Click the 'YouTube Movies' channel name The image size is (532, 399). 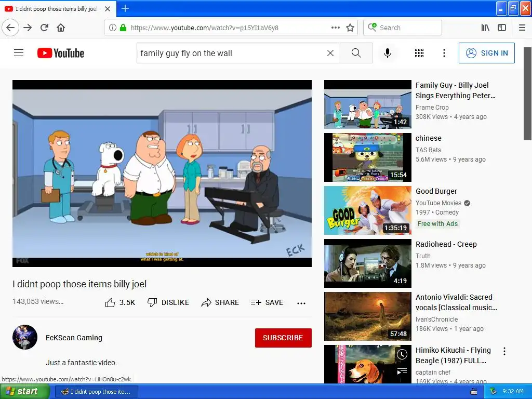(x=438, y=203)
